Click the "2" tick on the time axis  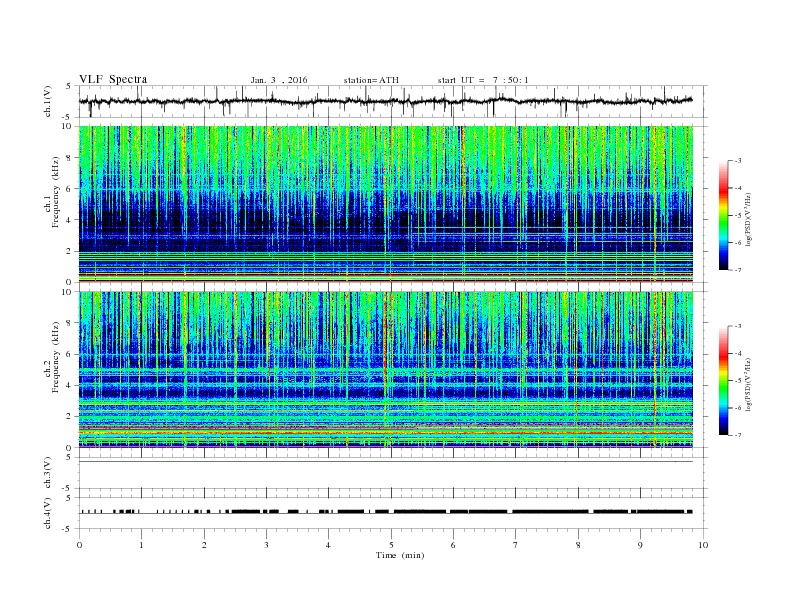204,545
